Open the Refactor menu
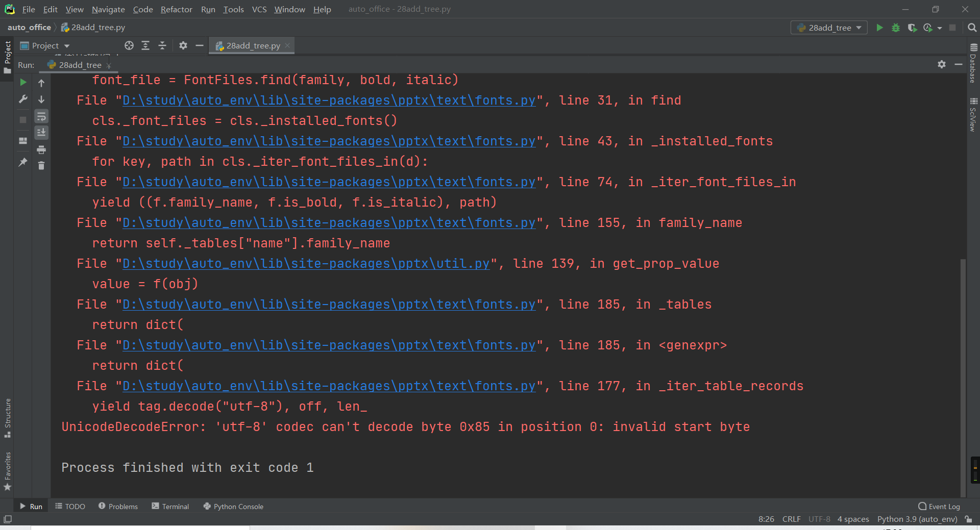This screenshot has height=530, width=980. (177, 9)
